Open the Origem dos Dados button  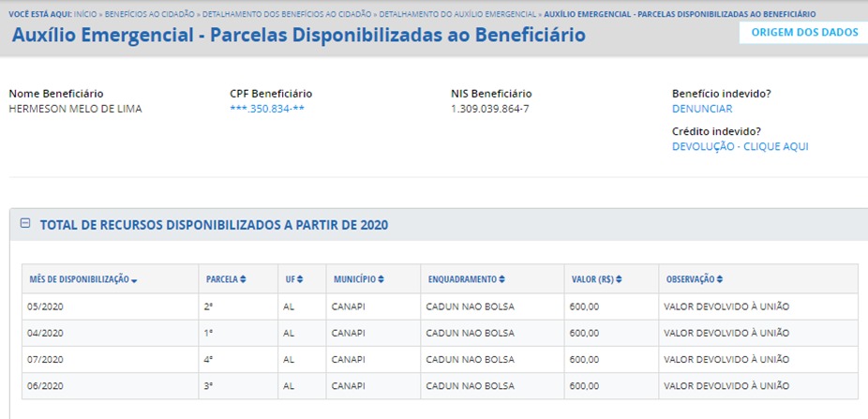point(804,32)
